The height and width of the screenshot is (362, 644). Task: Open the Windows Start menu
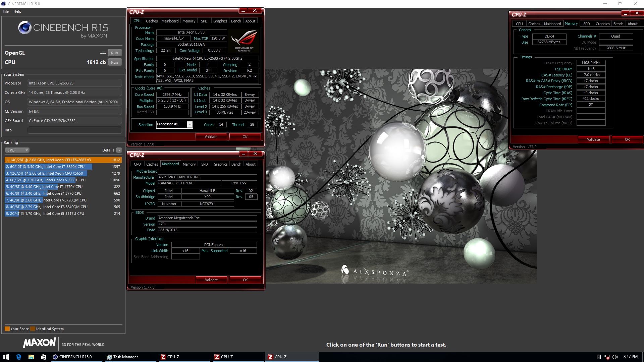click(6, 357)
